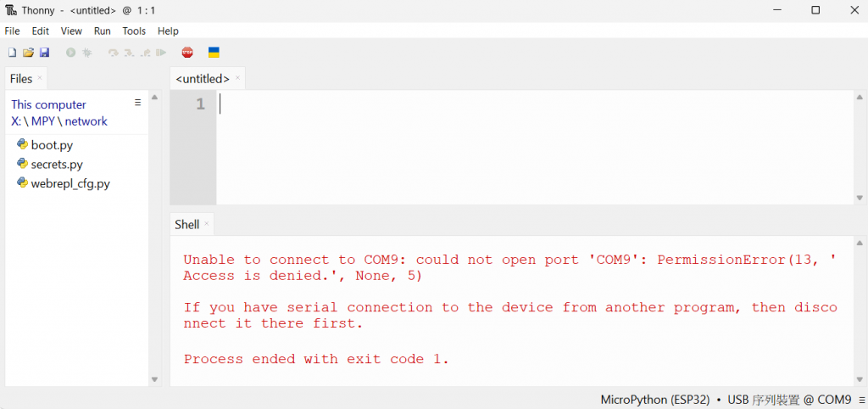Stop/restart backend using red STOP icon

click(187, 53)
